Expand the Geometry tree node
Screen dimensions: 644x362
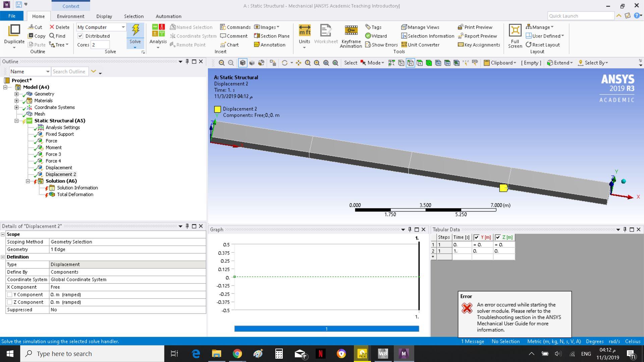pyautogui.click(x=16, y=94)
